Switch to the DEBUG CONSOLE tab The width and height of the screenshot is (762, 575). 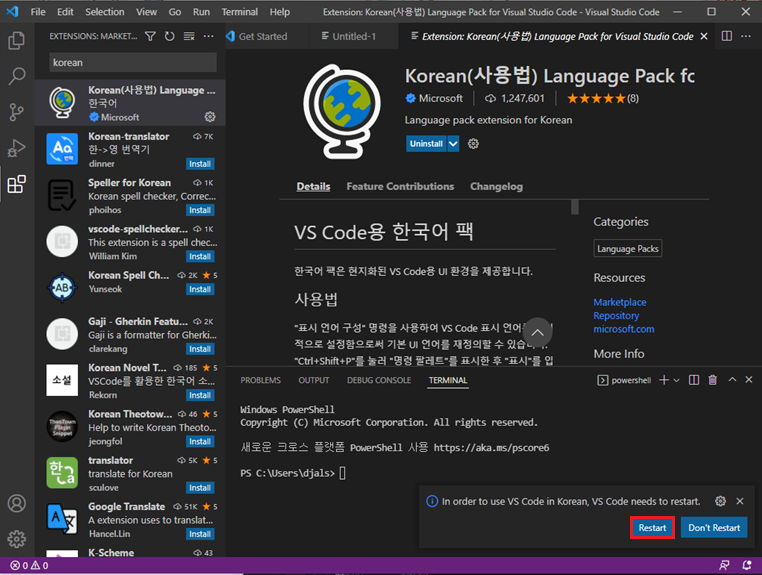(x=379, y=380)
